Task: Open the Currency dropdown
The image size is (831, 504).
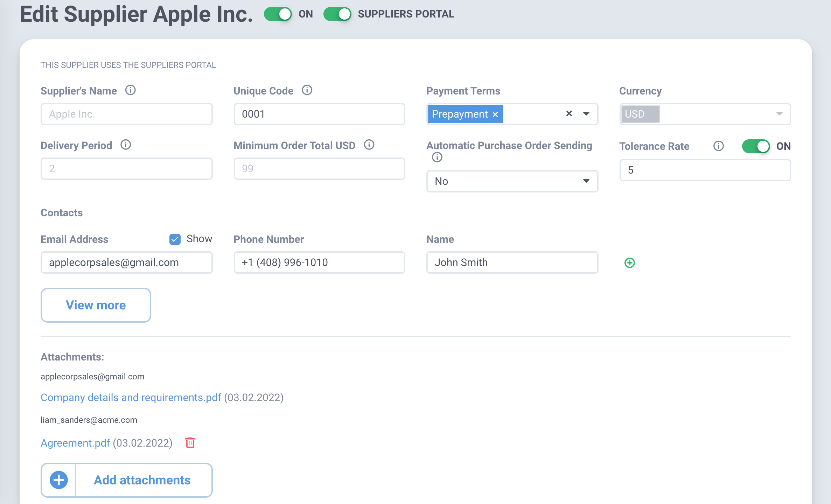Action: click(x=705, y=114)
